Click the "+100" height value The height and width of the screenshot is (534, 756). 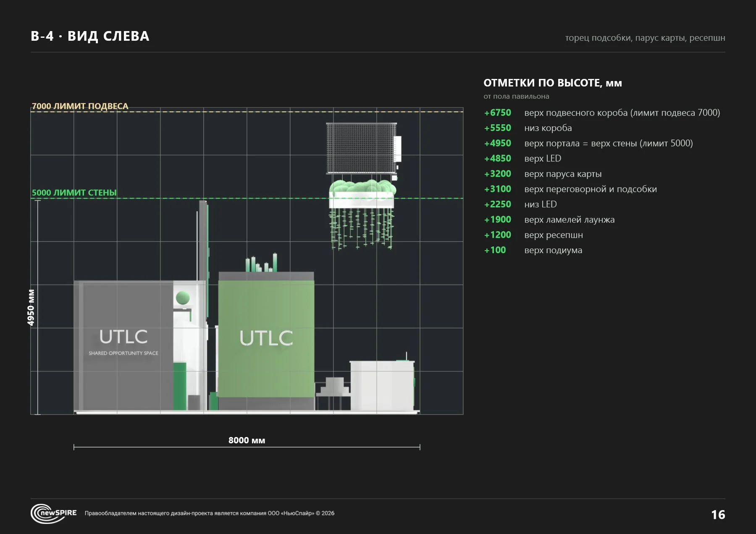pos(495,250)
